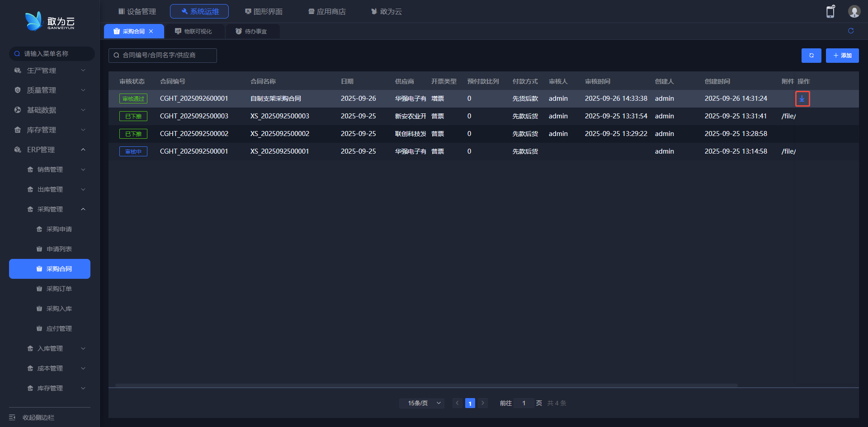Screen dimensions: 868x427
Task: Open the 15条/页 page size dropdown
Action: tap(421, 403)
